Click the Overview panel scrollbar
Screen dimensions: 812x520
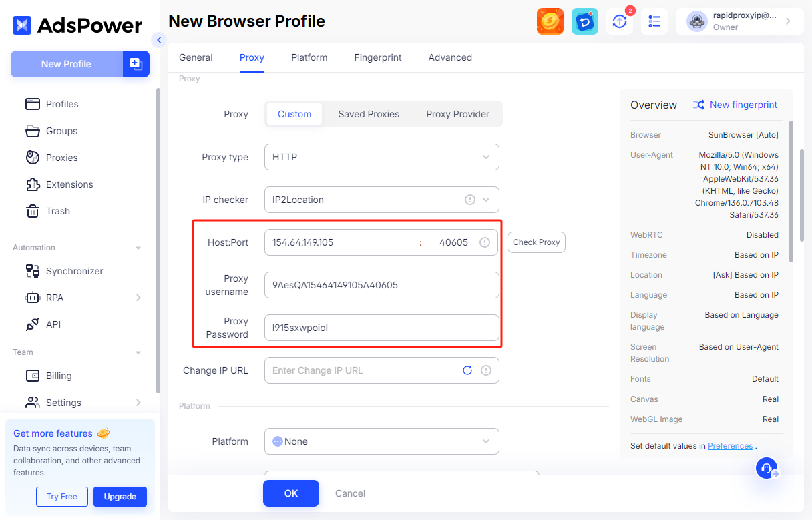(792, 190)
